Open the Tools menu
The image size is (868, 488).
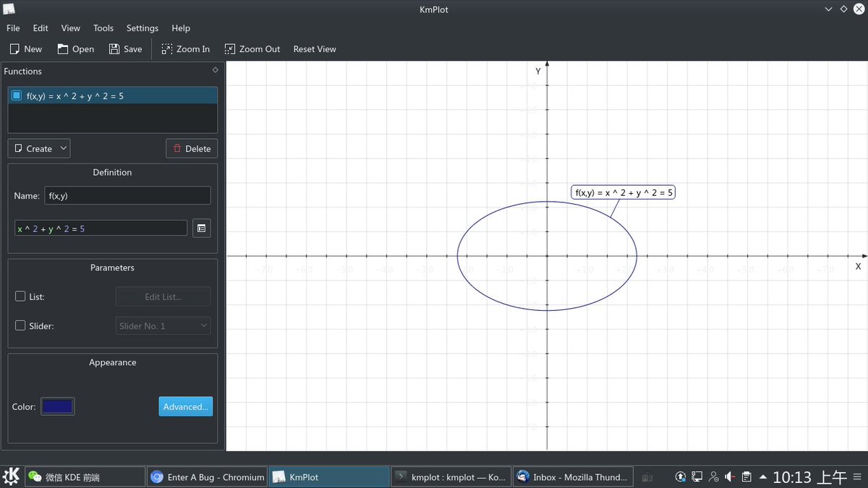(x=103, y=28)
